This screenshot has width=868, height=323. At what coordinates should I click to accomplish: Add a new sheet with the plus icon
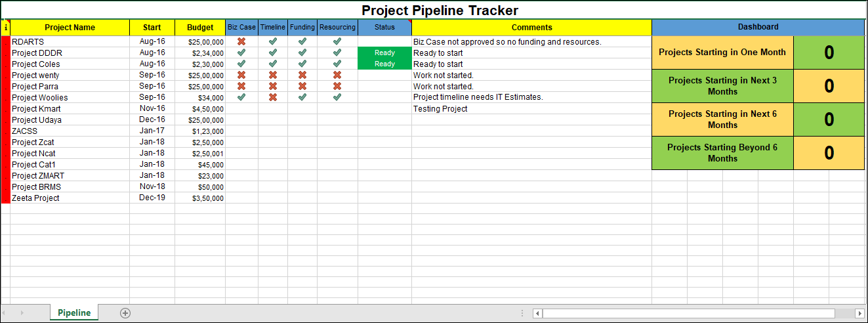pos(125,313)
